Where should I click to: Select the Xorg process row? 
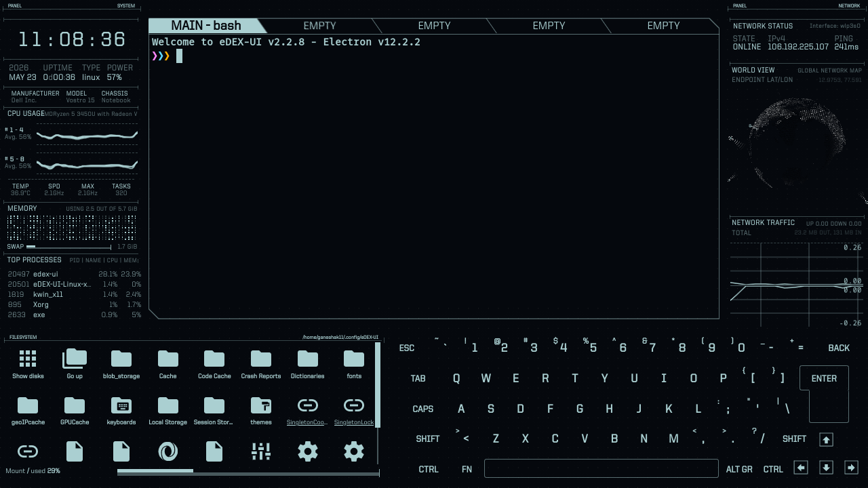click(75, 304)
